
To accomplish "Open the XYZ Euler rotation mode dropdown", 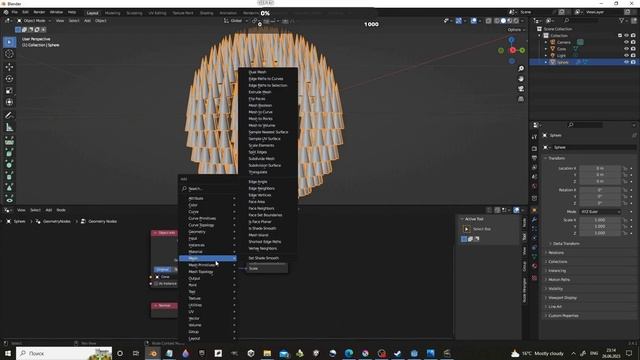I will [600, 211].
